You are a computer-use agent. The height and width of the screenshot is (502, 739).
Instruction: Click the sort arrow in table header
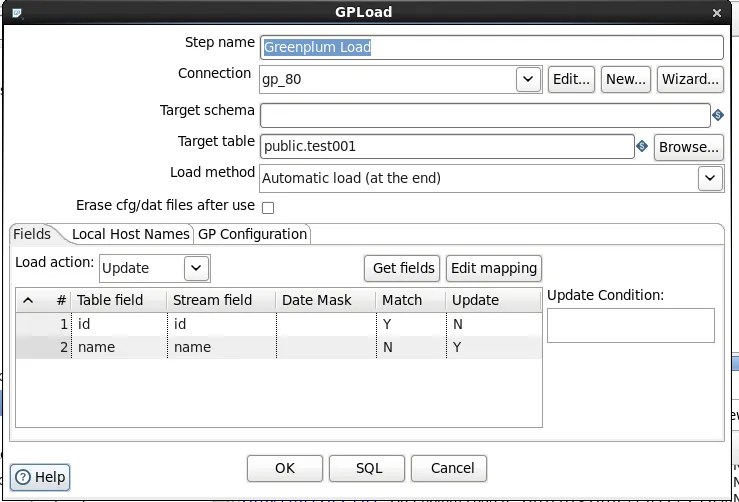point(28,300)
